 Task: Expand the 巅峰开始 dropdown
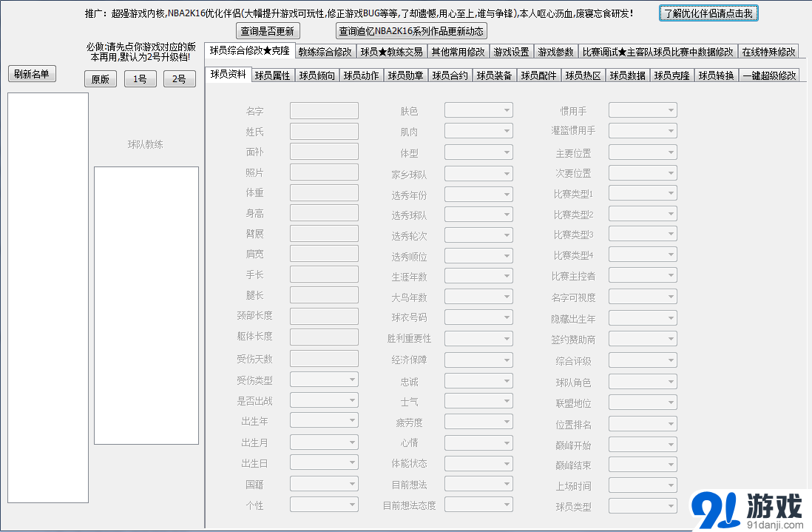pos(643,445)
